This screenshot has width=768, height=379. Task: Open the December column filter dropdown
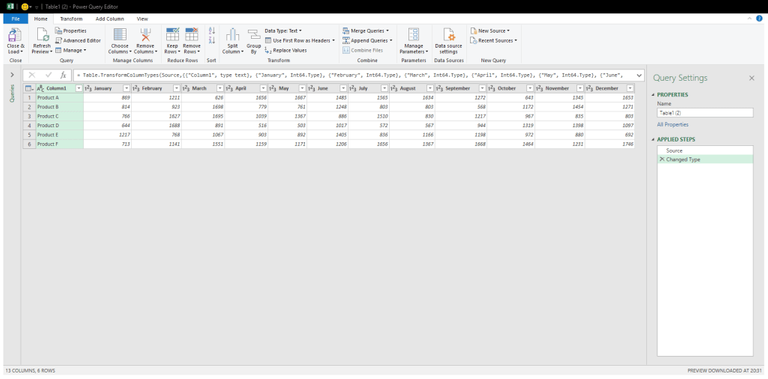[630, 88]
